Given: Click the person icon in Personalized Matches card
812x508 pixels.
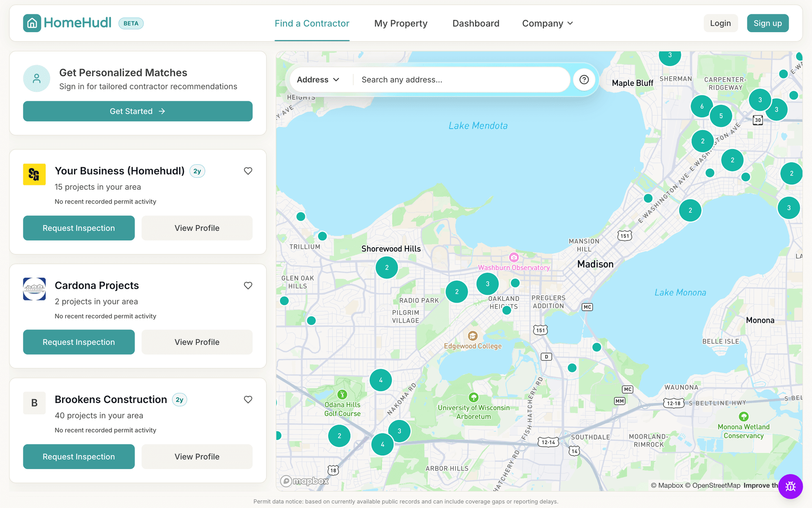Looking at the screenshot, I should pos(37,78).
